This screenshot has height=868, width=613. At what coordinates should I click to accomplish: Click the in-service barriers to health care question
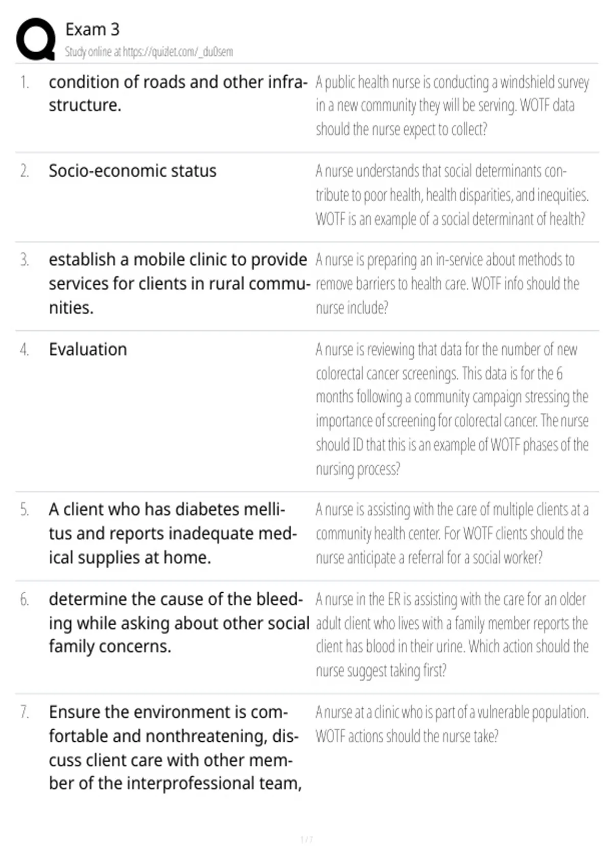click(447, 283)
